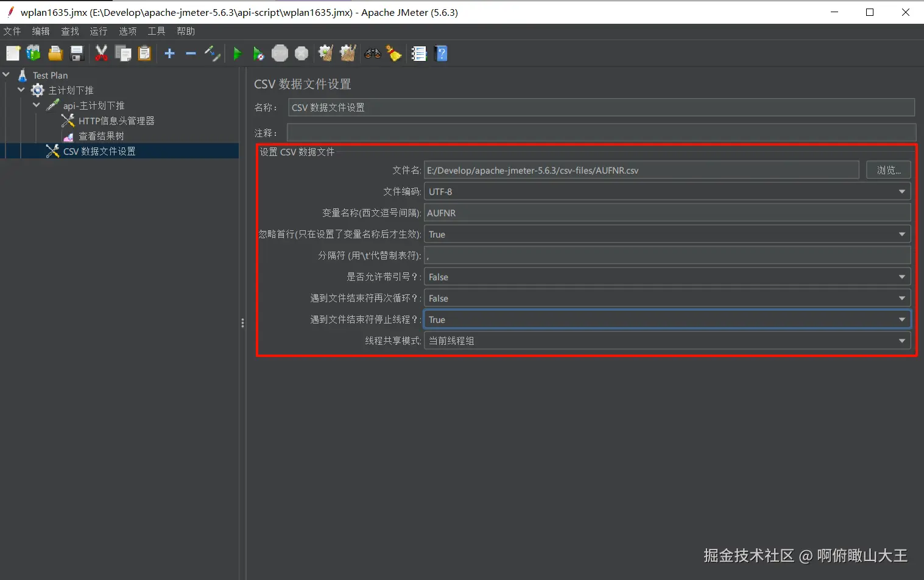Click the Clear results broom icon
924x580 pixels.
coord(326,54)
